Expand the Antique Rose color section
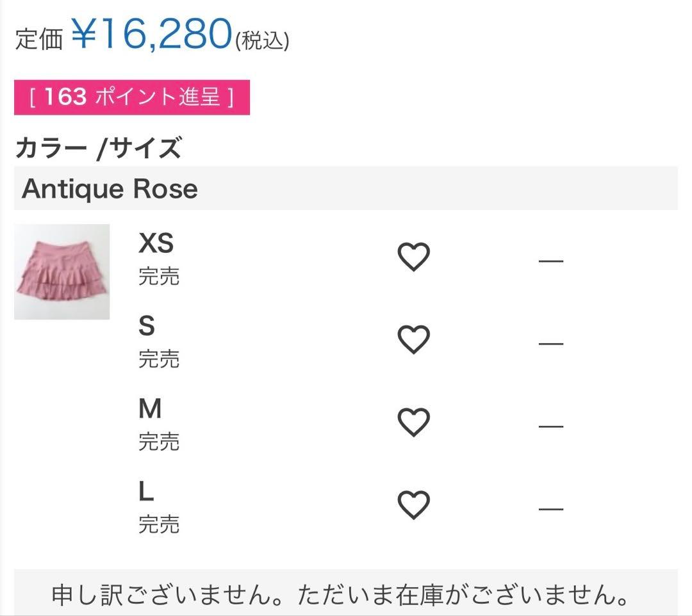This screenshot has width=692, height=616. tap(346, 188)
